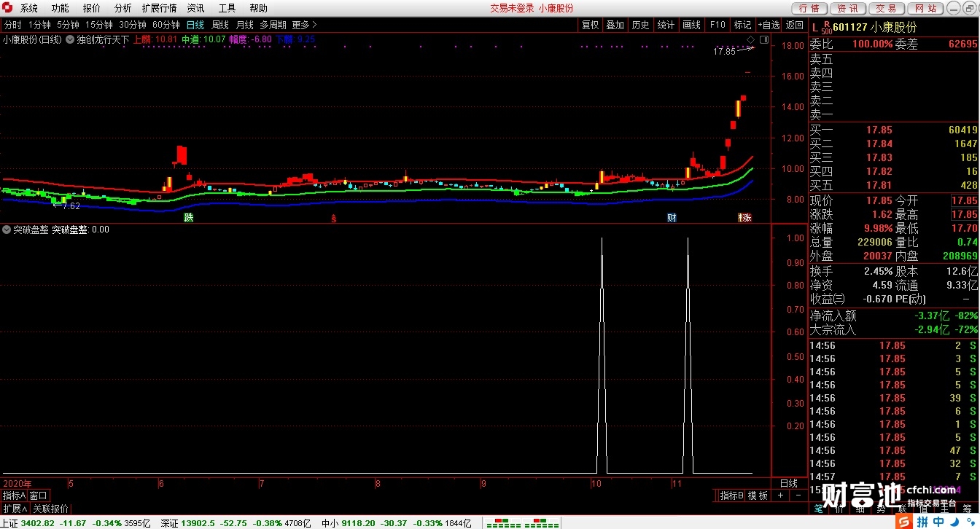The height and width of the screenshot is (529, 980).
Task: Switch to 1分钟 period
Action: [39, 25]
